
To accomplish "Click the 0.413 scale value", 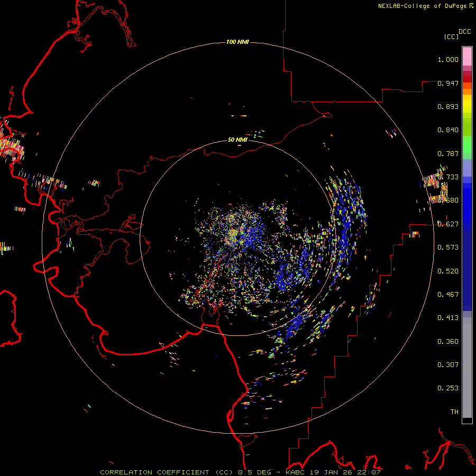I will click(x=448, y=318).
